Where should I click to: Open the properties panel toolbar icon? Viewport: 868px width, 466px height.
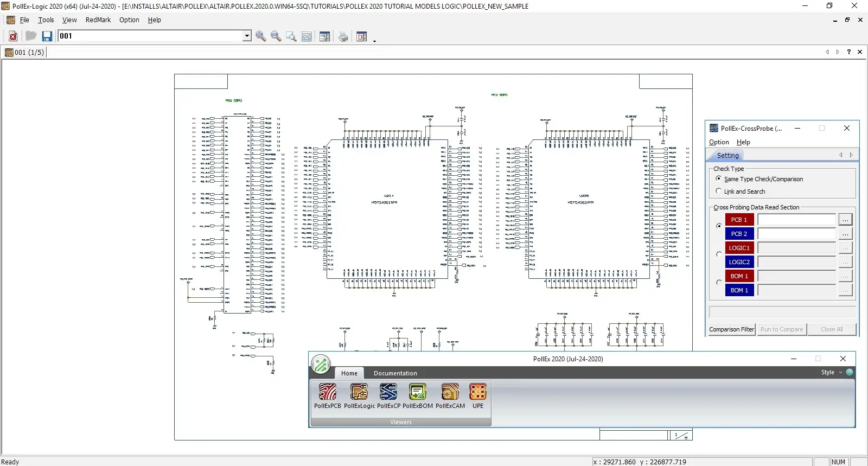[325, 36]
